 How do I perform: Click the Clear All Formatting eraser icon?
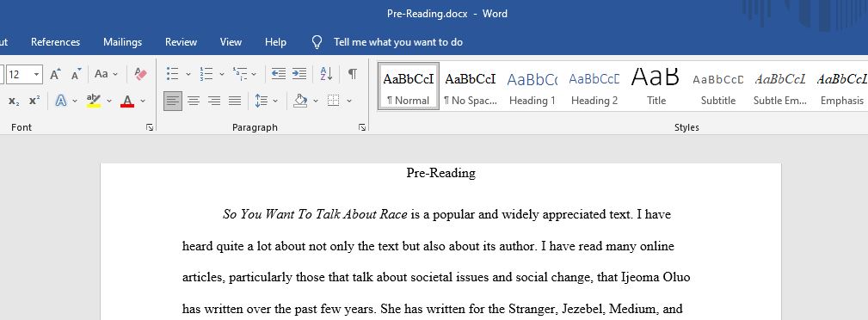coord(140,74)
